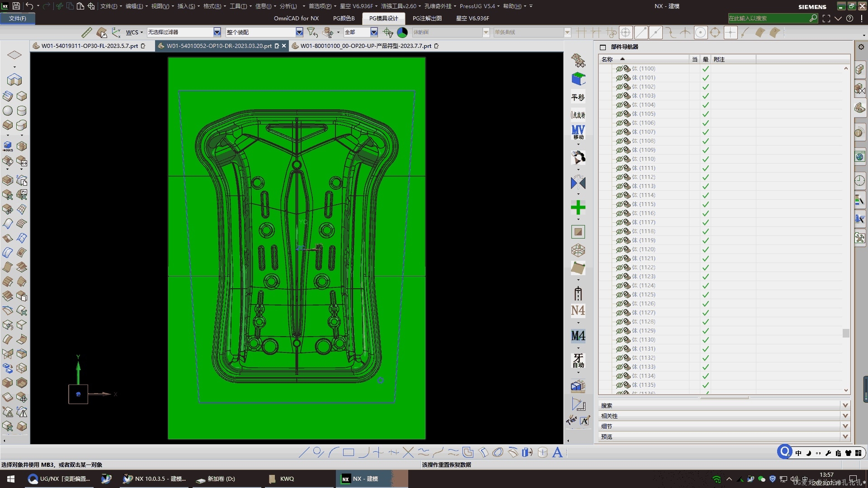868x488 pixels.
Task: Open the assembly navigator tab icon
Action: 859,69
